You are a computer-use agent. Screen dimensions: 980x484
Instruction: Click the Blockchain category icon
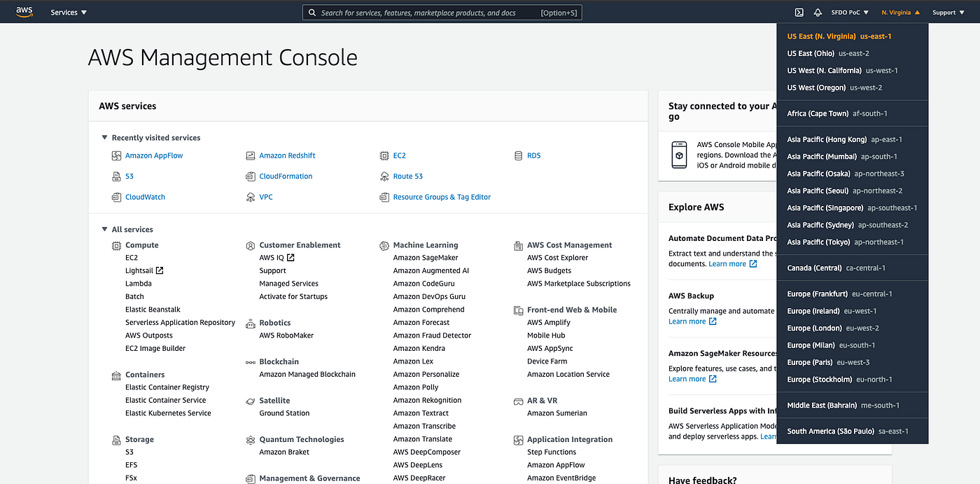[251, 362]
